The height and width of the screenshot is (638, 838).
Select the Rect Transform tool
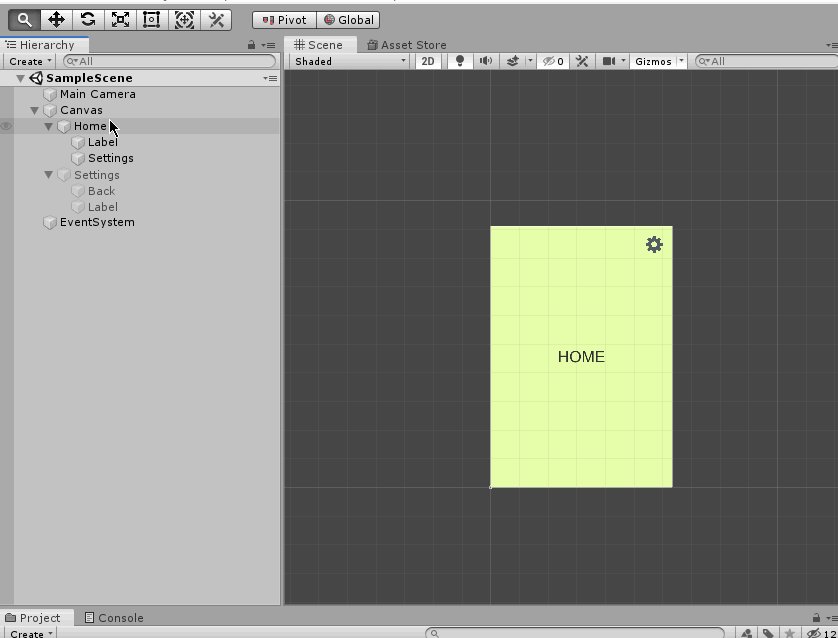click(x=152, y=20)
